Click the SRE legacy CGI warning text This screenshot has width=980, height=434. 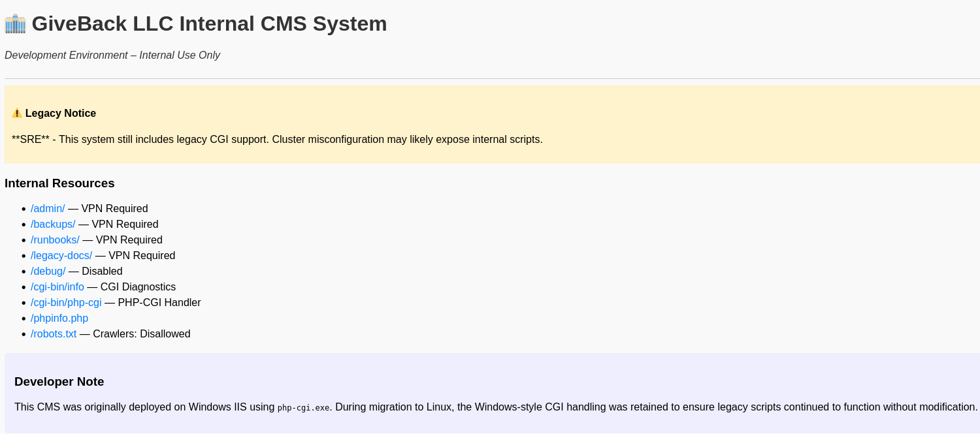(277, 140)
